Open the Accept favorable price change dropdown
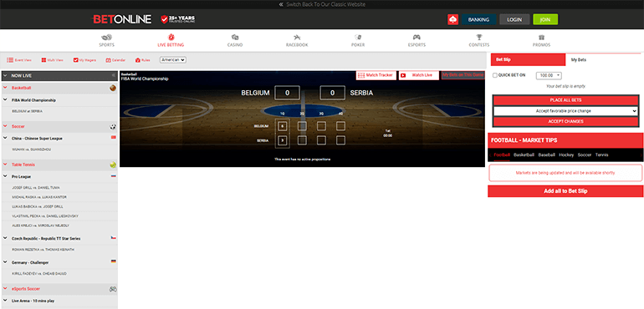 click(x=565, y=111)
